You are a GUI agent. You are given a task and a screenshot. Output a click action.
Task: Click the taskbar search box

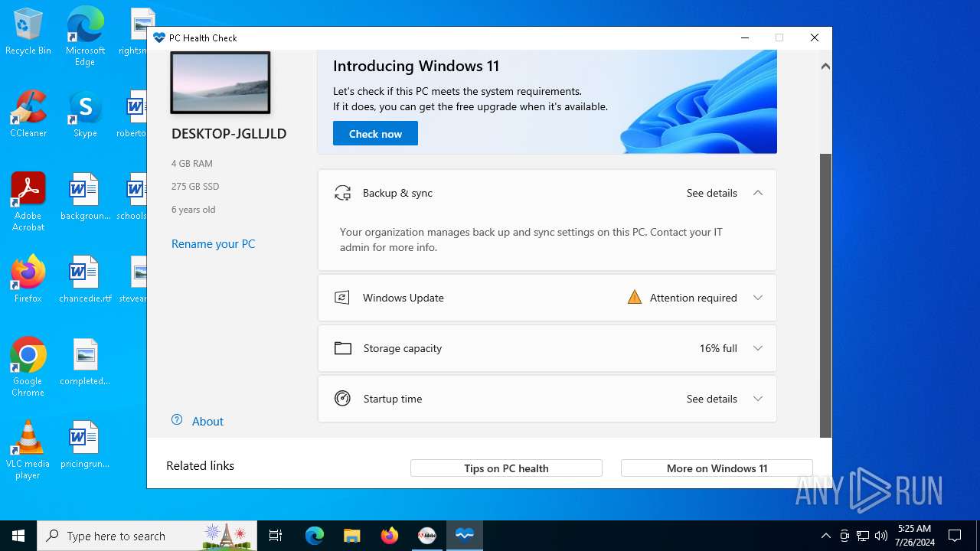pyautogui.click(x=148, y=536)
